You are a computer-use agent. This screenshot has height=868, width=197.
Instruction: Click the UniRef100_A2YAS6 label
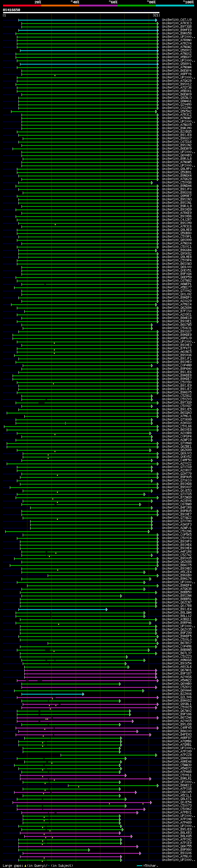coord(177,677)
